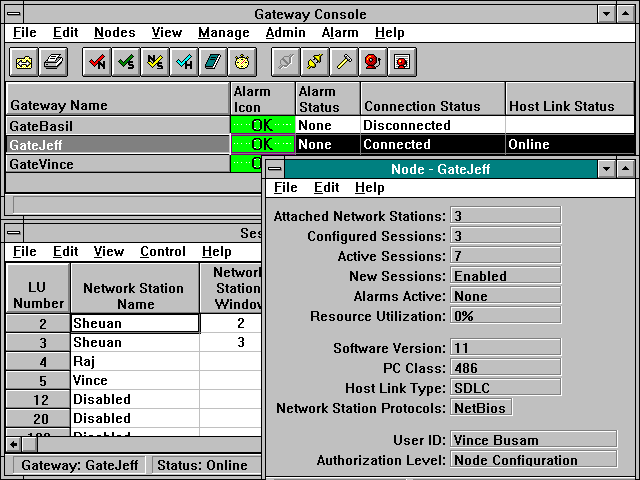The height and width of the screenshot is (480, 640).
Task: Click the yellow plug connect icon
Action: [x=315, y=62]
